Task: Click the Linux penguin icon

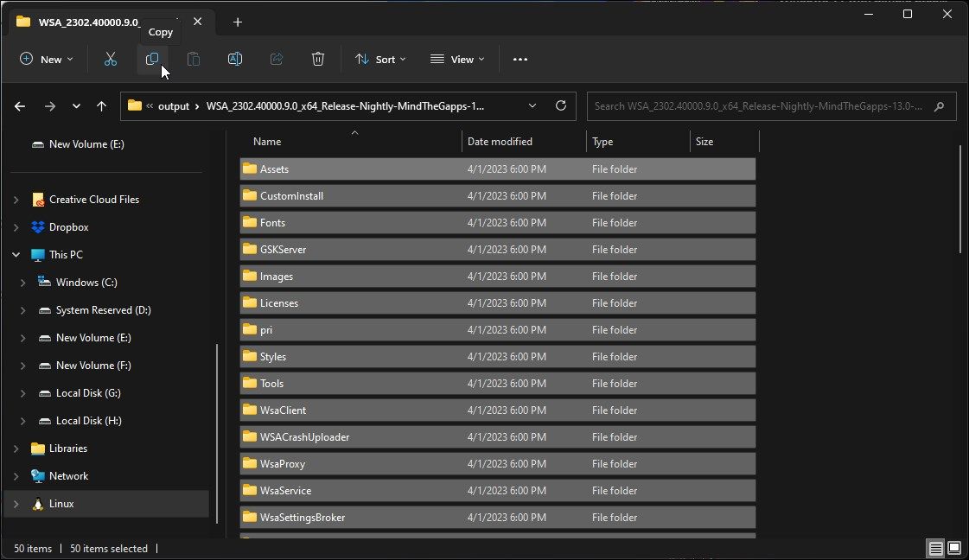Action: pos(38,504)
